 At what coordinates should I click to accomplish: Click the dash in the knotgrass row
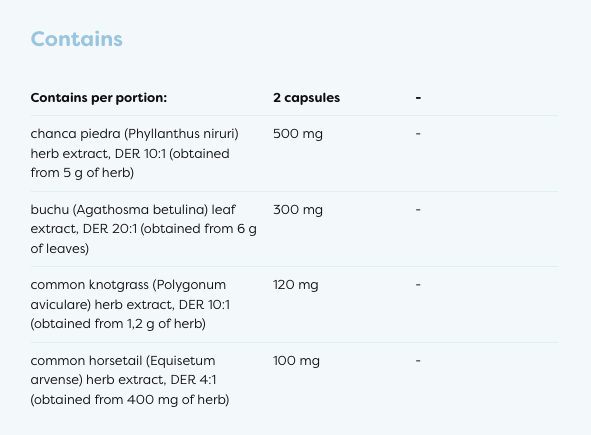[x=418, y=285]
